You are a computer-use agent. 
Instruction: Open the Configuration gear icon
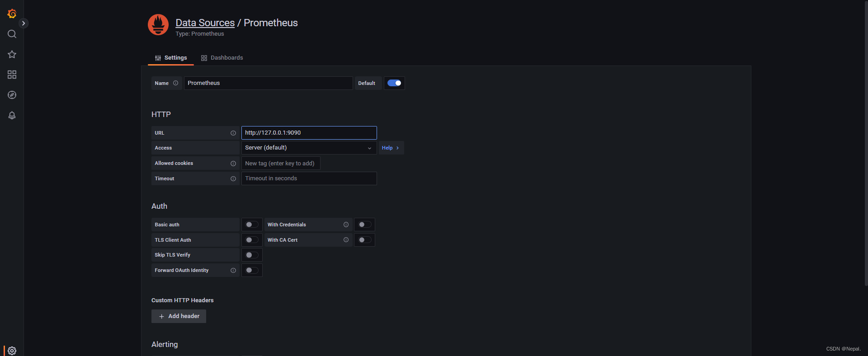[x=12, y=351]
